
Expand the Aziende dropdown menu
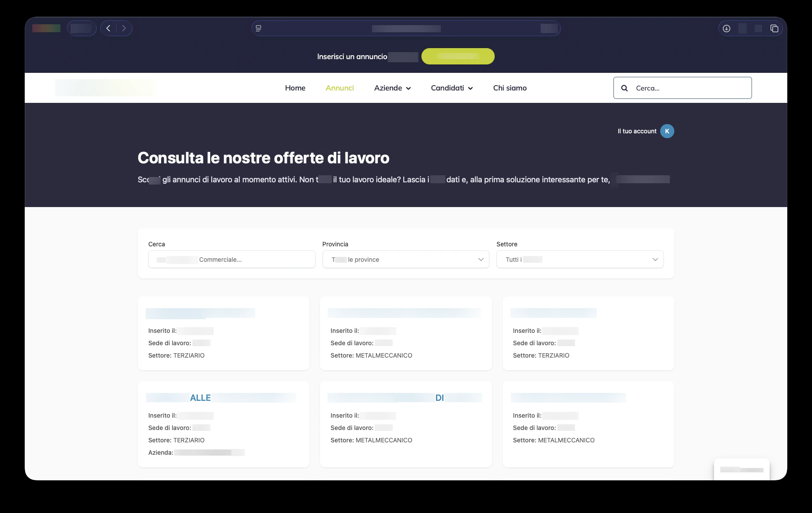pos(392,88)
